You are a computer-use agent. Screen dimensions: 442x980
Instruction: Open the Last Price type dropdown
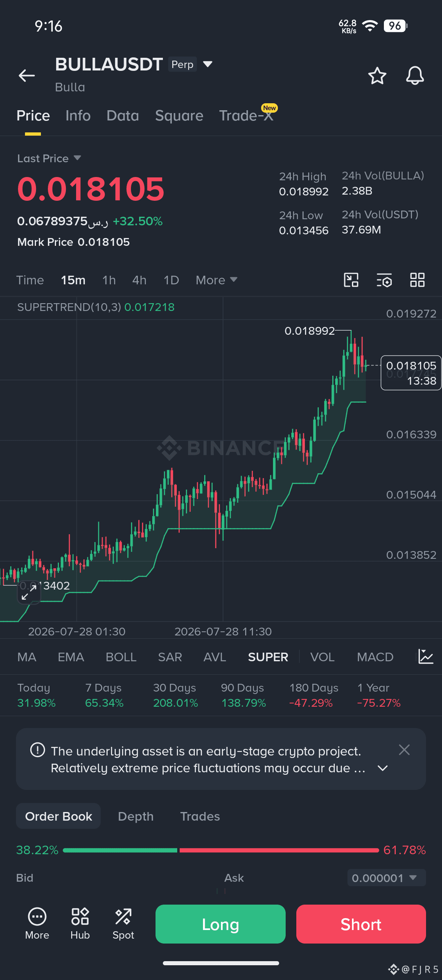tap(77, 158)
